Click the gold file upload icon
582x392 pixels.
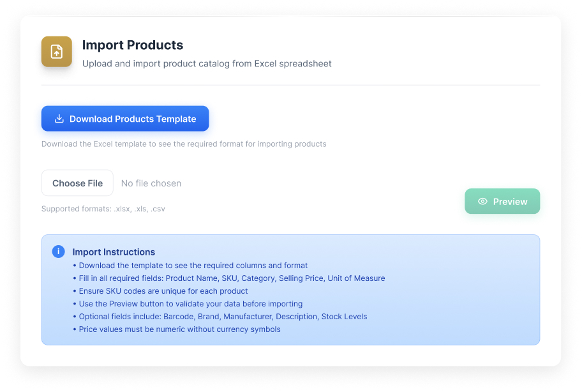click(57, 52)
